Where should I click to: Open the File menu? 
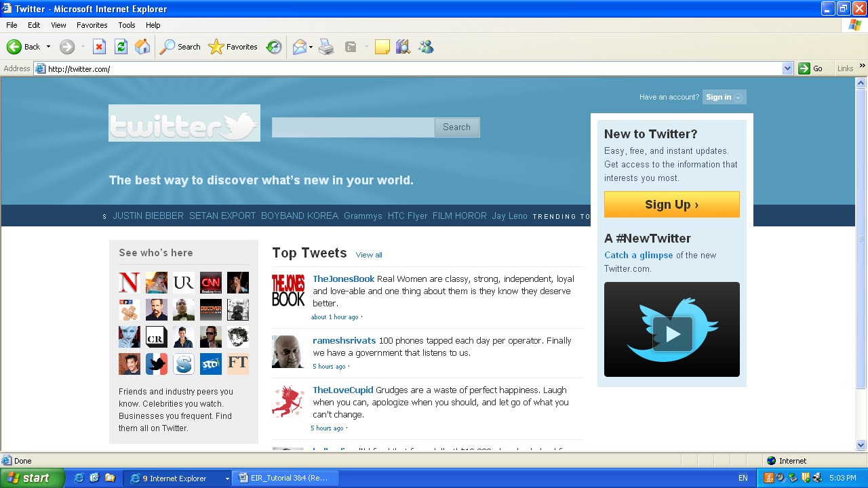12,25
